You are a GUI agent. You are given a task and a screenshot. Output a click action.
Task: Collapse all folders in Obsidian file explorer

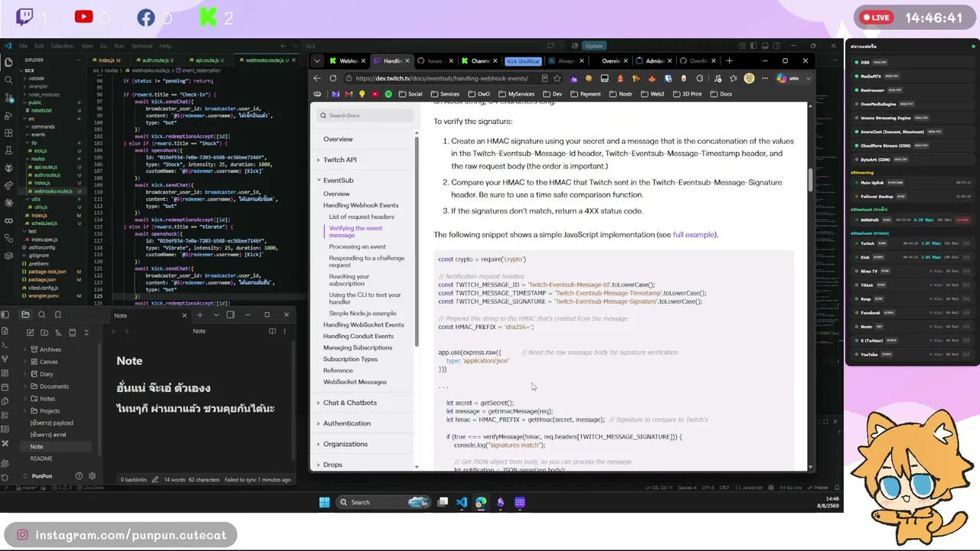point(87,332)
